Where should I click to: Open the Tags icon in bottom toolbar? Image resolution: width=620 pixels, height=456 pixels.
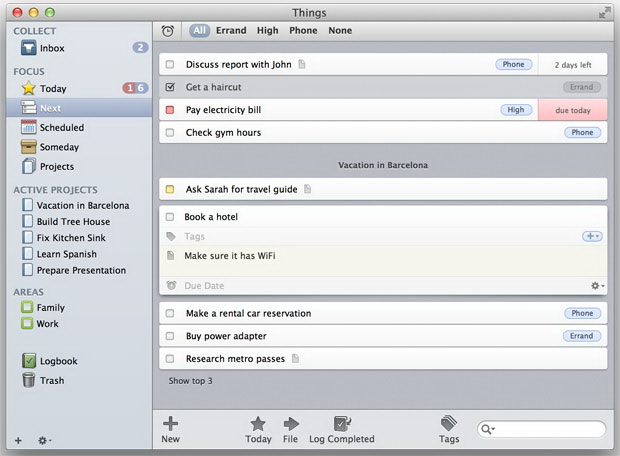[x=449, y=423]
